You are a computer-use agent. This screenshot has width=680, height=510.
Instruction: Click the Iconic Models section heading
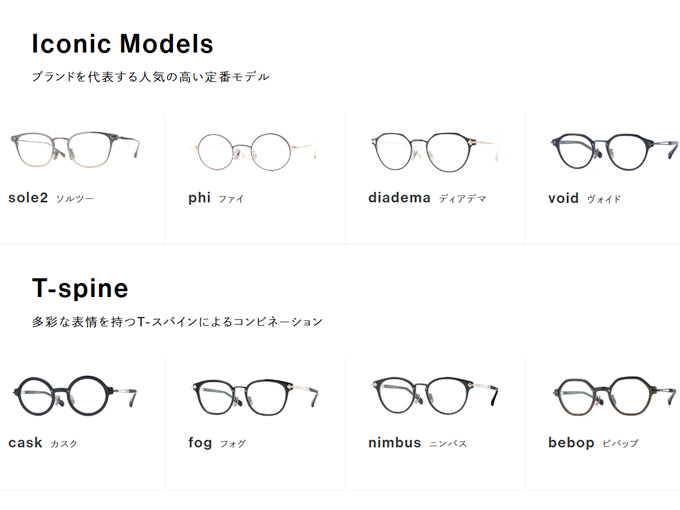point(122,44)
